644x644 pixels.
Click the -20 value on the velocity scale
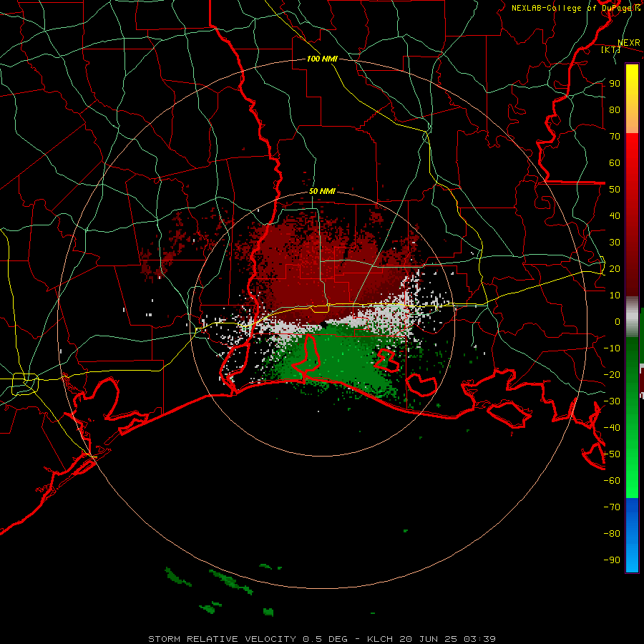tap(612, 375)
